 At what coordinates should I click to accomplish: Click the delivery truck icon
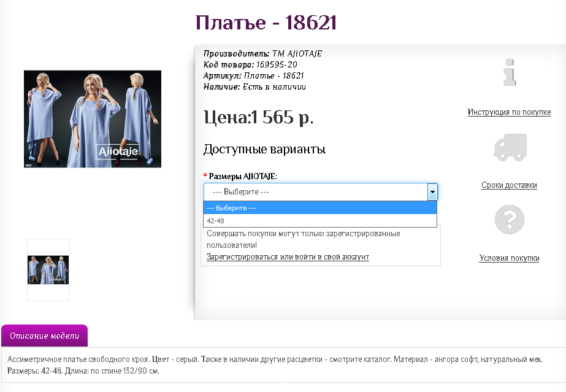tap(510, 147)
